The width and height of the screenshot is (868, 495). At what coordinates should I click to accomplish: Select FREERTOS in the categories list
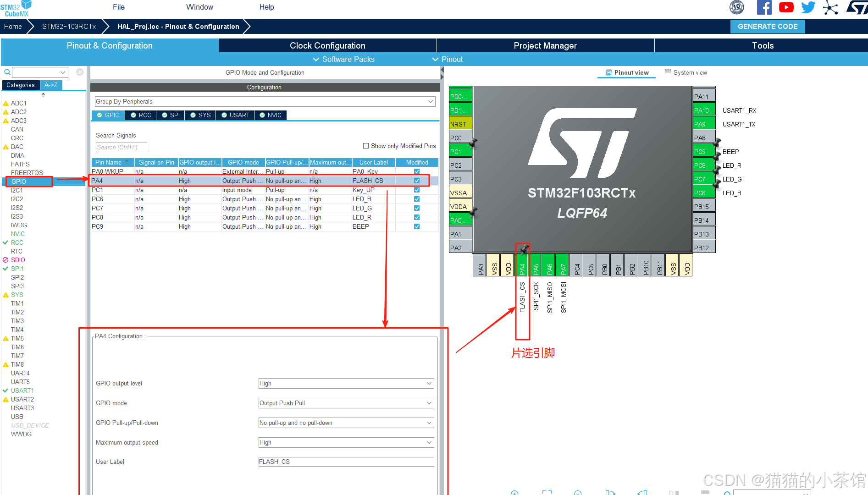27,173
